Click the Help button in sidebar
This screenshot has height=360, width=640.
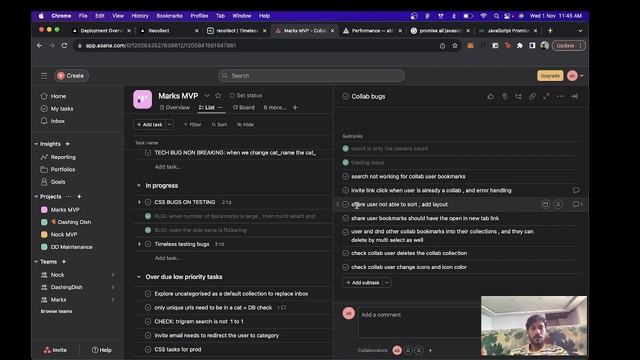click(x=102, y=350)
